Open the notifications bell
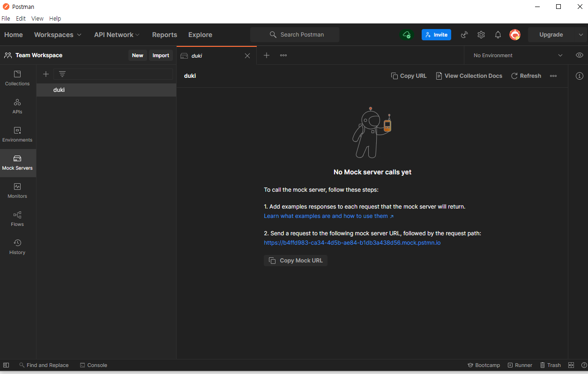The image size is (588, 374). coord(498,35)
